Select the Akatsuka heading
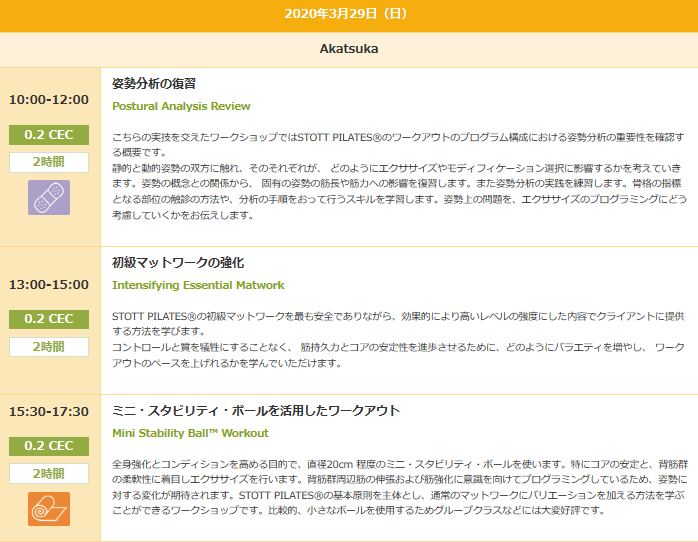Viewport: 698px width, 542px height. [349, 49]
